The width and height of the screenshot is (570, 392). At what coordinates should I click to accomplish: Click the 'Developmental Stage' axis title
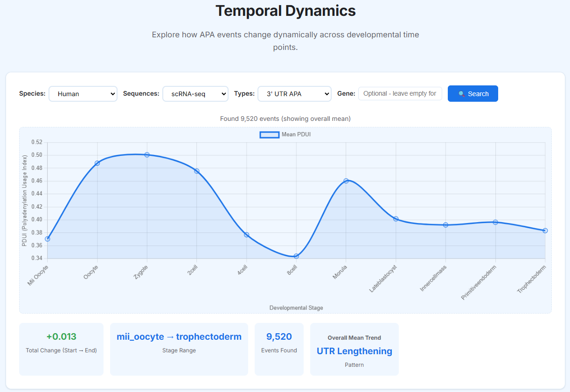[296, 308]
